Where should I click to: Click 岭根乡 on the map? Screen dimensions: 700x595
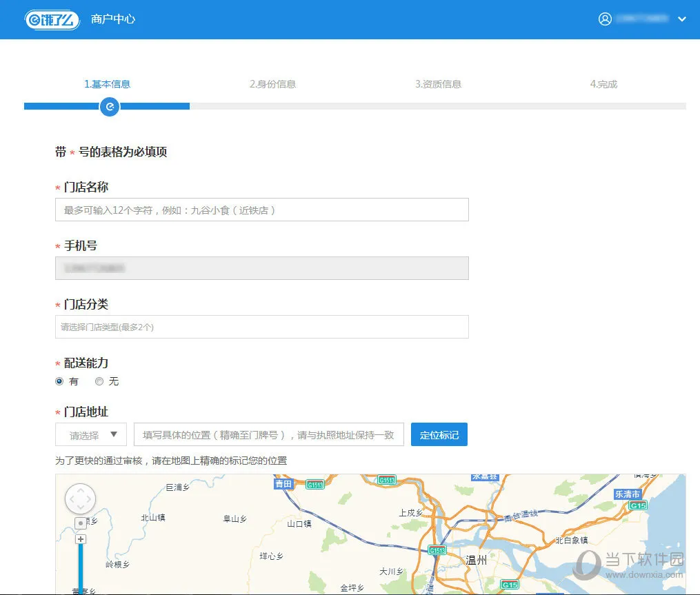[117, 565]
